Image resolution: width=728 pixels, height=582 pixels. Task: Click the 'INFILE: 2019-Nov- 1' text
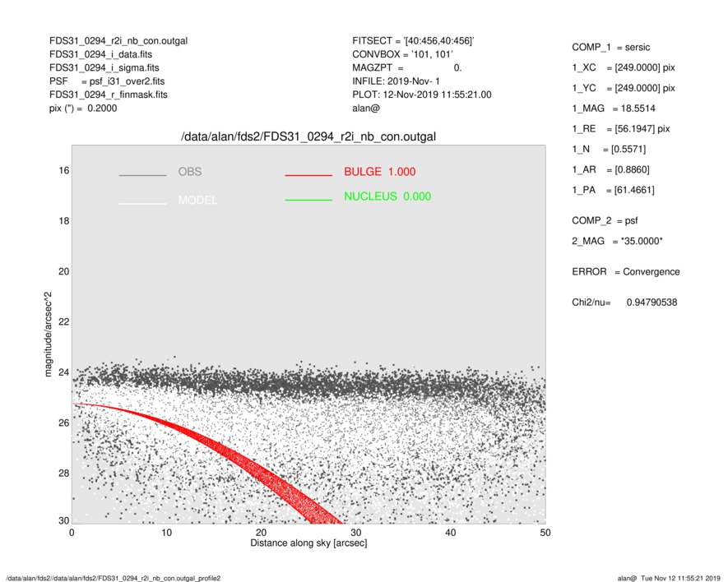[396, 81]
